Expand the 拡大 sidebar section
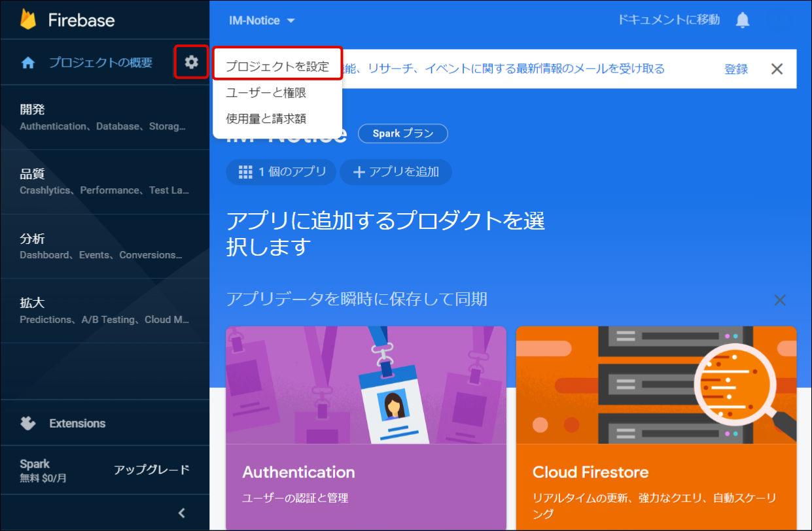 point(105,311)
